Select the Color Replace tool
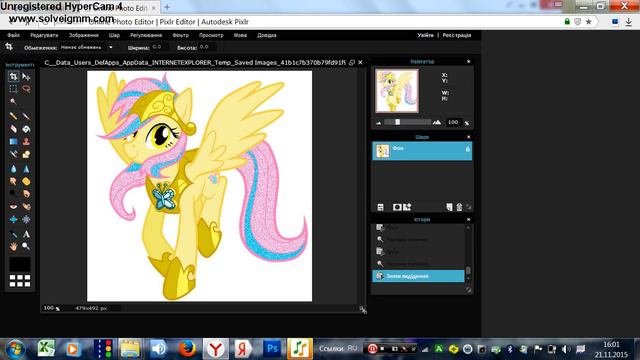The height and width of the screenshot is (360, 640). point(13,154)
